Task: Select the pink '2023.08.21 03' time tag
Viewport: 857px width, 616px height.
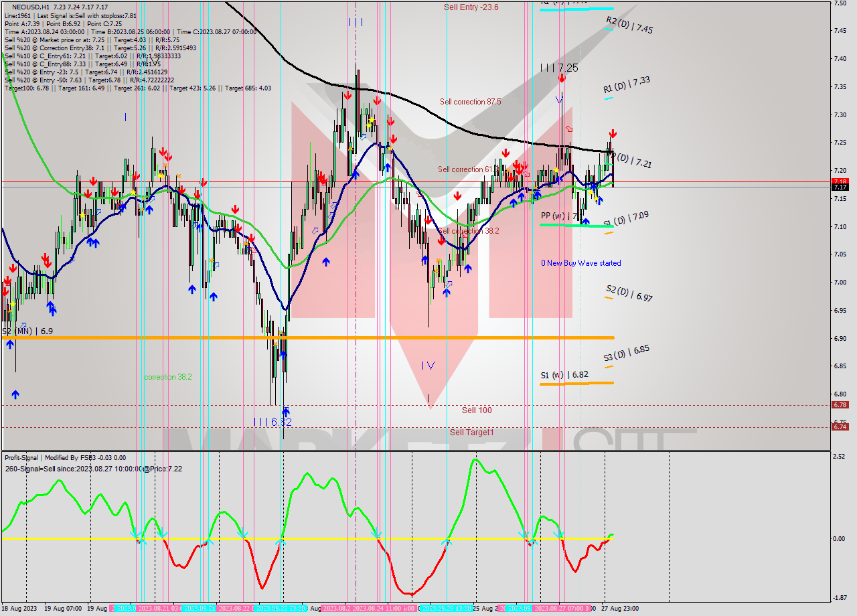Action: (x=158, y=609)
